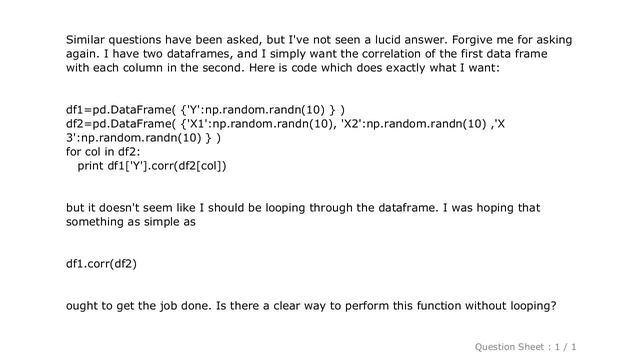Screen dimensions: 640x360
Task: Click the 'for col in df2:' line
Action: coord(103,152)
